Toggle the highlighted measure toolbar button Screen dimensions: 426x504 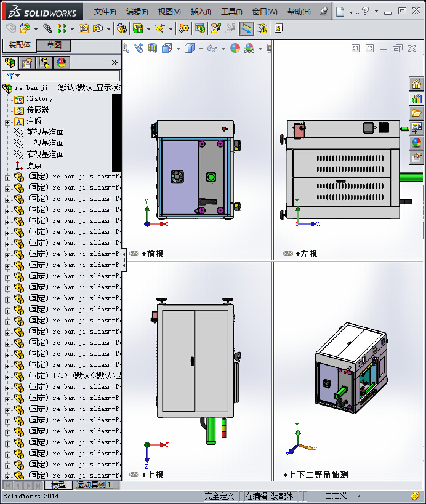247,28
